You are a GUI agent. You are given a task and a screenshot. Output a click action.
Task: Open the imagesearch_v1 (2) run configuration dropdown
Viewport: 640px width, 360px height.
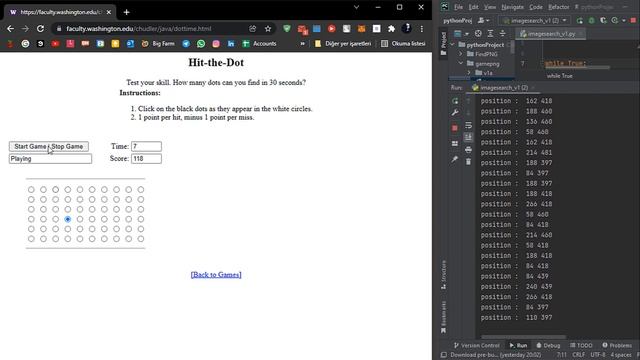[535, 20]
